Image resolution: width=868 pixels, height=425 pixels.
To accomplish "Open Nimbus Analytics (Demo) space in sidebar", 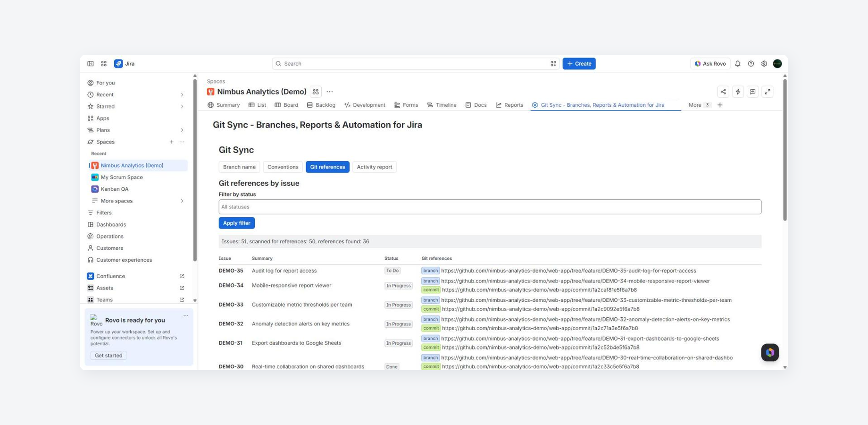I will pyautogui.click(x=138, y=165).
